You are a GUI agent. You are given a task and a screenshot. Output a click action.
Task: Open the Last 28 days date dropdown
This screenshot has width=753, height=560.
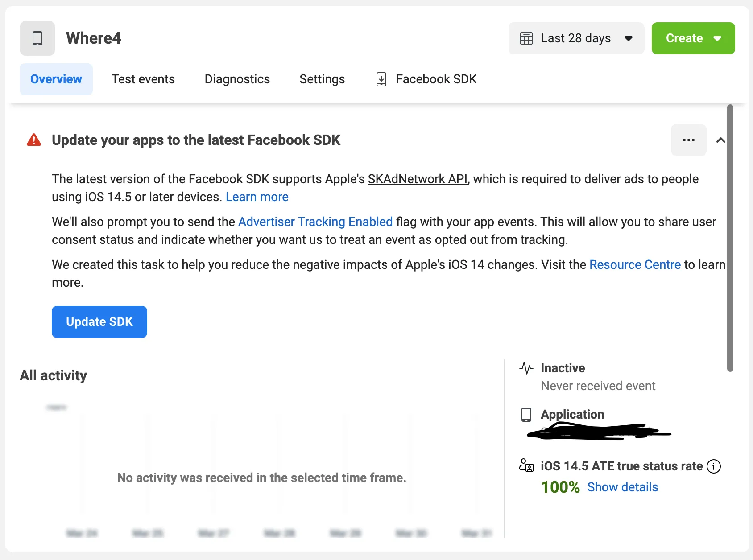coord(576,38)
